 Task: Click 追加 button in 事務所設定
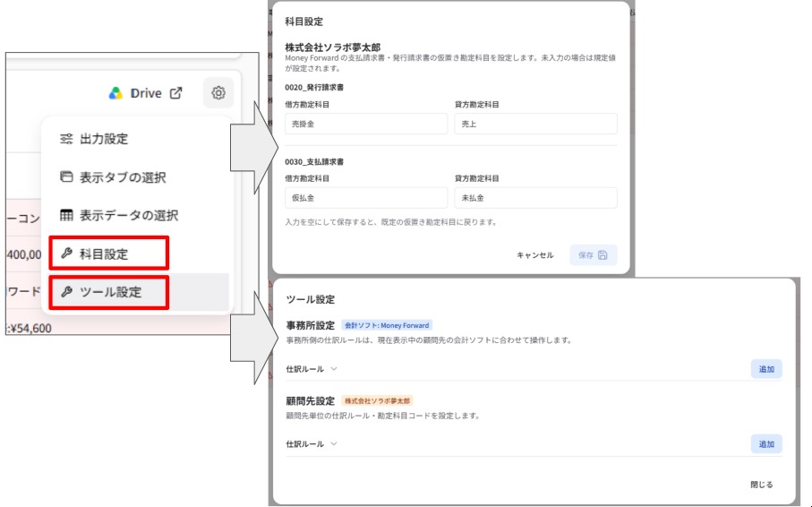(x=766, y=369)
